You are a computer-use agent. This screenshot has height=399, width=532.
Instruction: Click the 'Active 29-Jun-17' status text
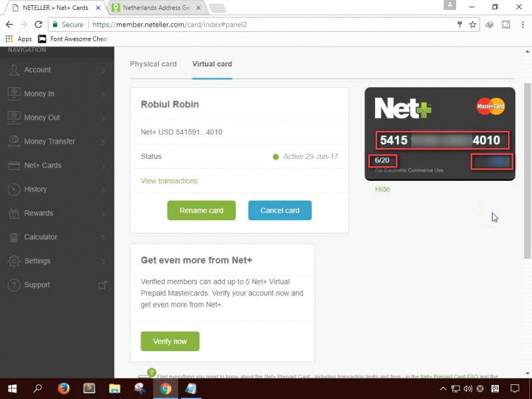[x=311, y=156]
